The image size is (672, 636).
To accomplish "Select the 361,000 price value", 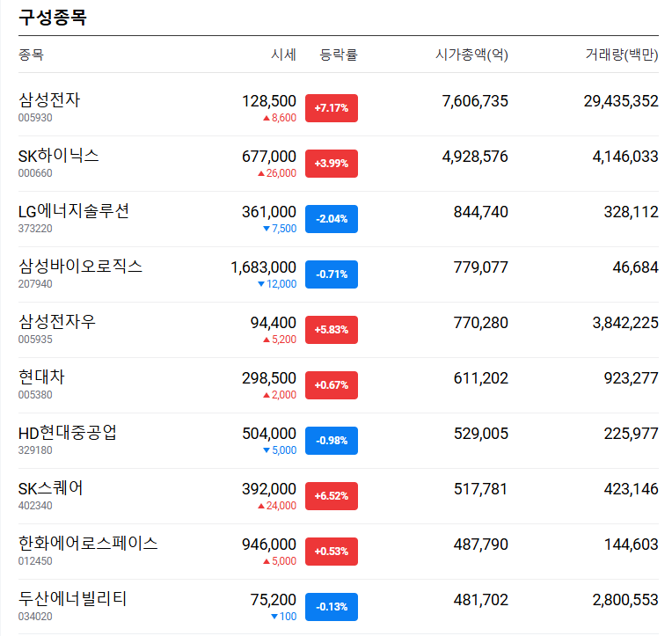I will [269, 212].
